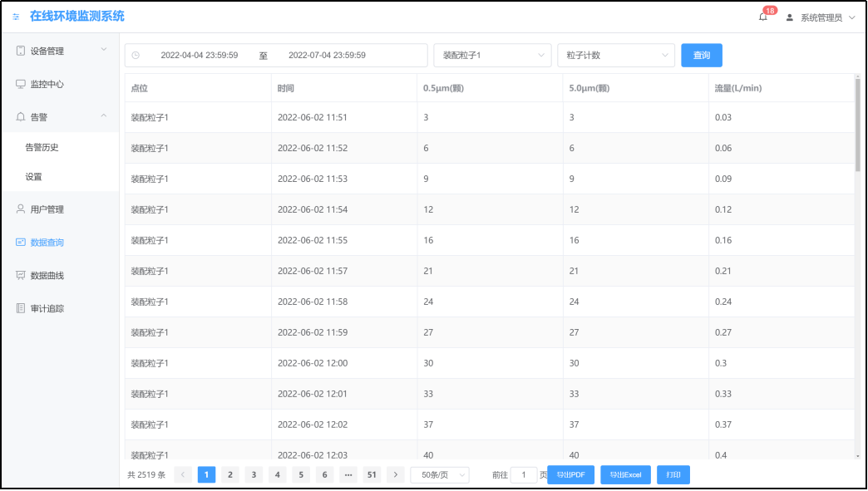
Task: Expand the 设备管理 submenu chevron
Action: click(x=104, y=50)
